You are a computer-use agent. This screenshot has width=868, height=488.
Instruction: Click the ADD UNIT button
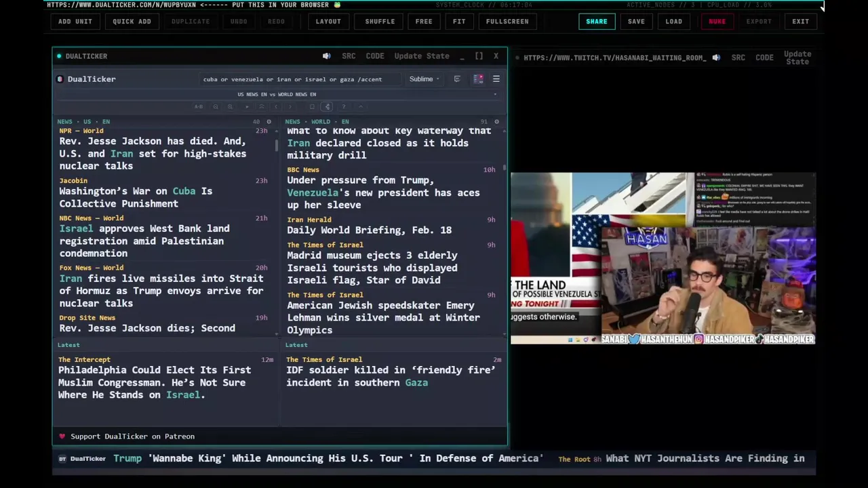point(75,21)
